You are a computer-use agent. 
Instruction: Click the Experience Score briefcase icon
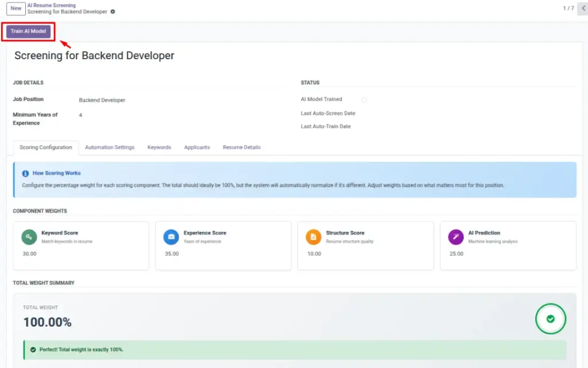(171, 237)
